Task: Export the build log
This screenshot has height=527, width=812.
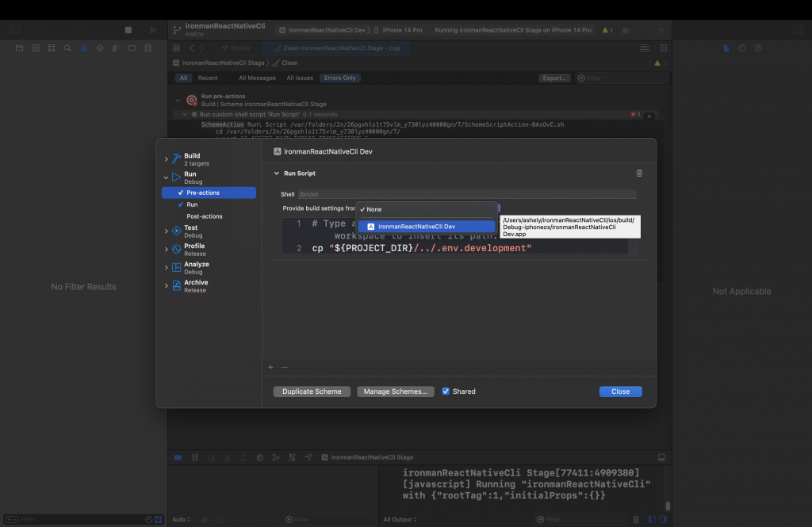Action: pyautogui.click(x=554, y=78)
